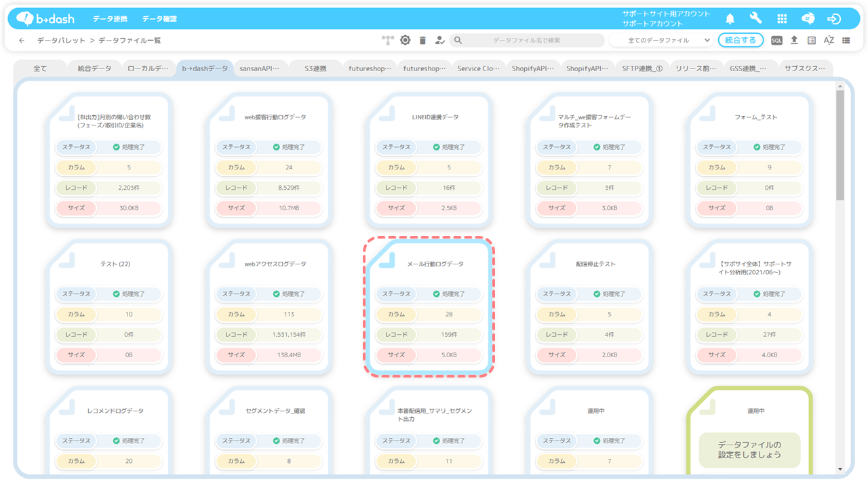Select the サブスクス… tab
Screen dimensions: 868x488
pos(805,68)
